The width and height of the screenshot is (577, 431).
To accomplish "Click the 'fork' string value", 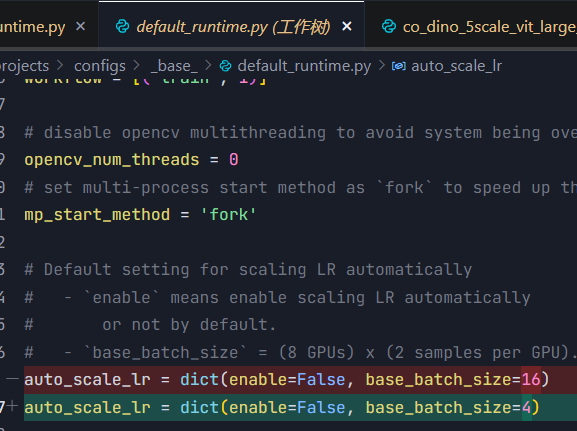I will click(x=228, y=215).
